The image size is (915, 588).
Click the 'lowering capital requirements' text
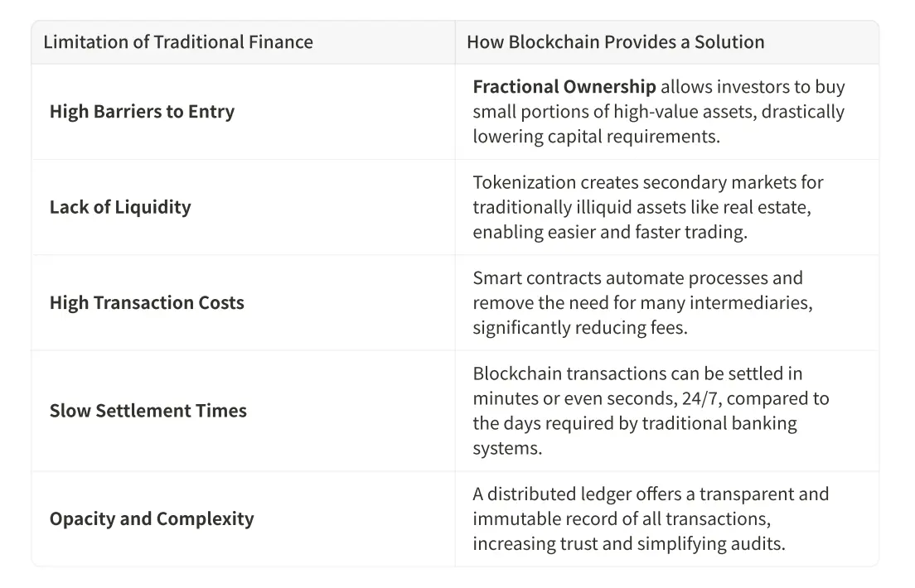point(596,137)
